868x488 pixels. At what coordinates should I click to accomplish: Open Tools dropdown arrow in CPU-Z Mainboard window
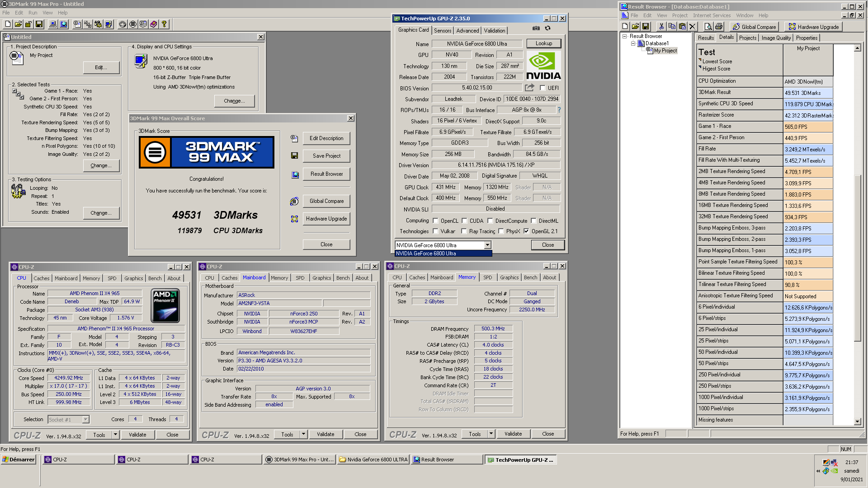[304, 434]
